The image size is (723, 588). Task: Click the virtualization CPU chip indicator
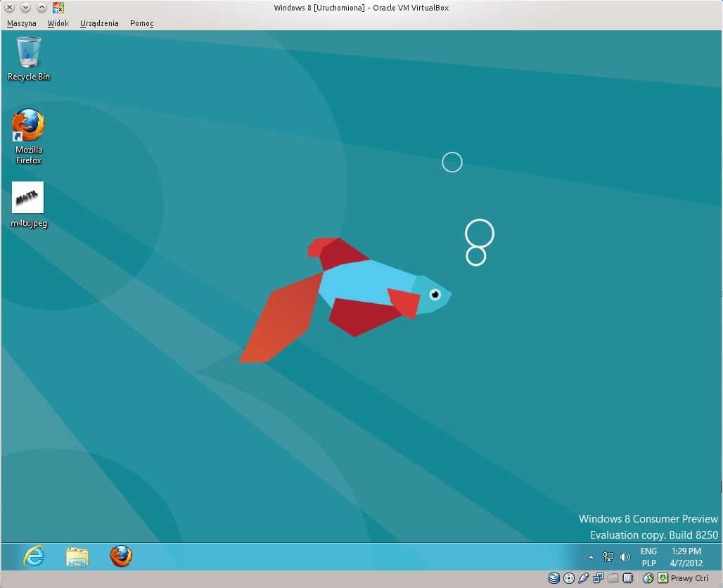pos(627,578)
